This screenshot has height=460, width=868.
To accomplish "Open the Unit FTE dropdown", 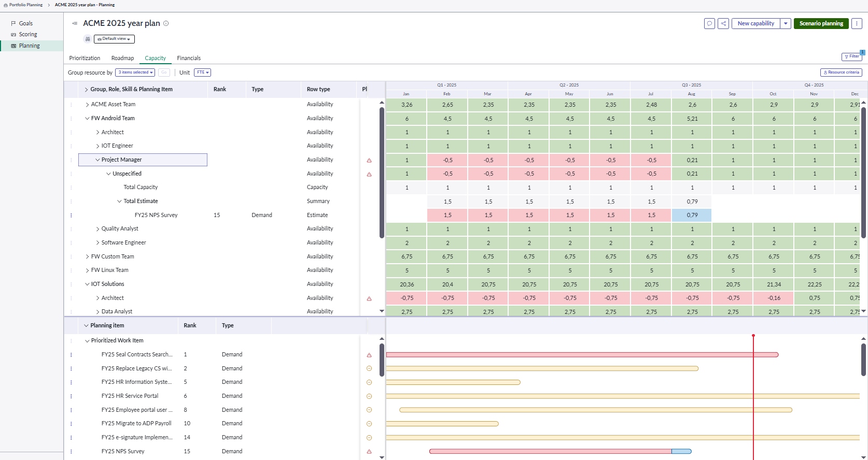I will (202, 73).
